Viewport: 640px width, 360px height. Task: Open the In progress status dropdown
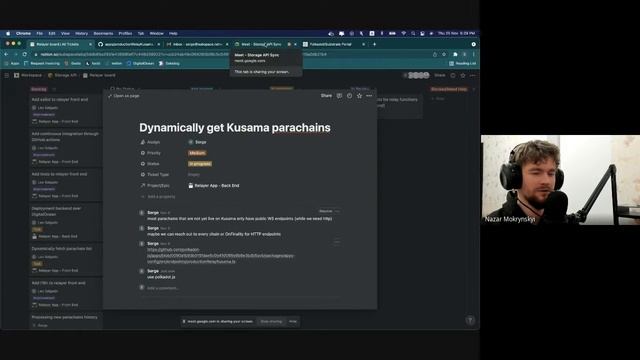tap(200, 164)
